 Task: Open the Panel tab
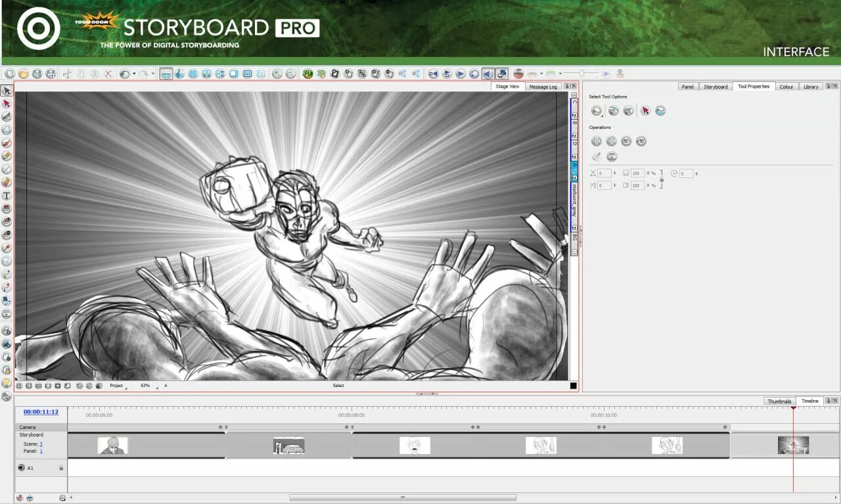coord(687,86)
